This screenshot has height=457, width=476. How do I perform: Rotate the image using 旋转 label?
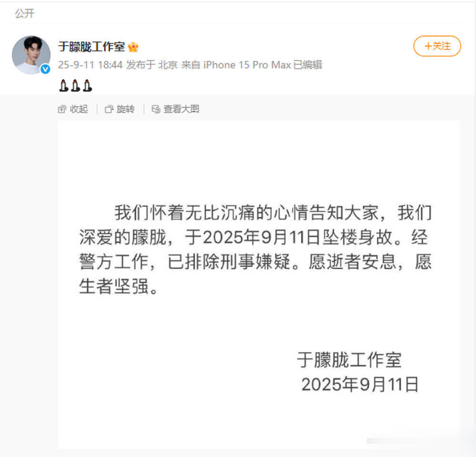click(126, 109)
